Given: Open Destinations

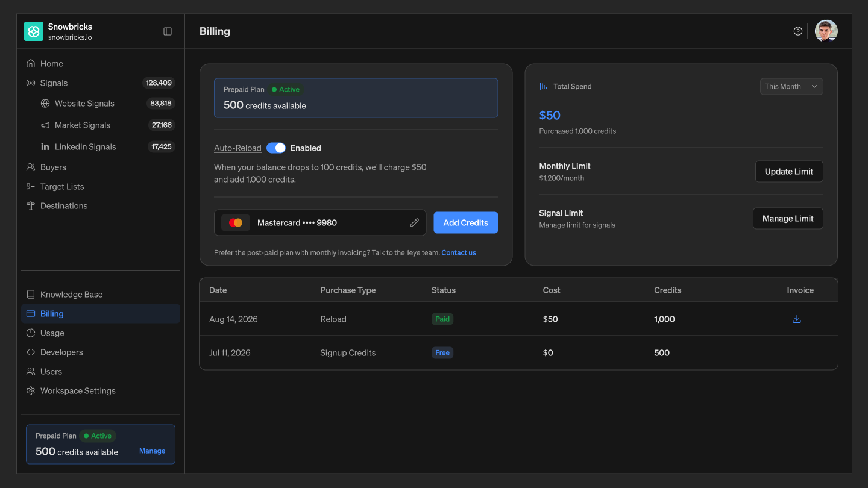Looking at the screenshot, I should coord(101,206).
